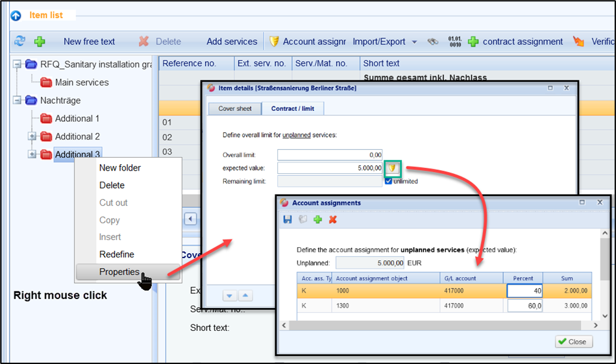Click Add services in the toolbar
The height and width of the screenshot is (364, 616).
(232, 42)
